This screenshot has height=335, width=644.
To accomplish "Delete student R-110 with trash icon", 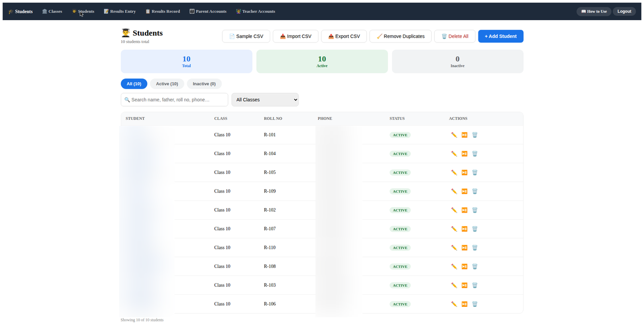I will tap(474, 248).
